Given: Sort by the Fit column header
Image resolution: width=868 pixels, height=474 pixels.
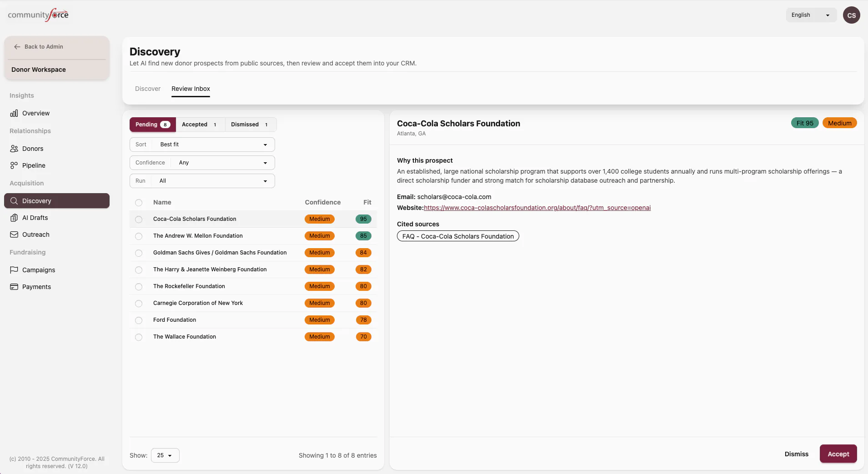Looking at the screenshot, I should coord(367,202).
